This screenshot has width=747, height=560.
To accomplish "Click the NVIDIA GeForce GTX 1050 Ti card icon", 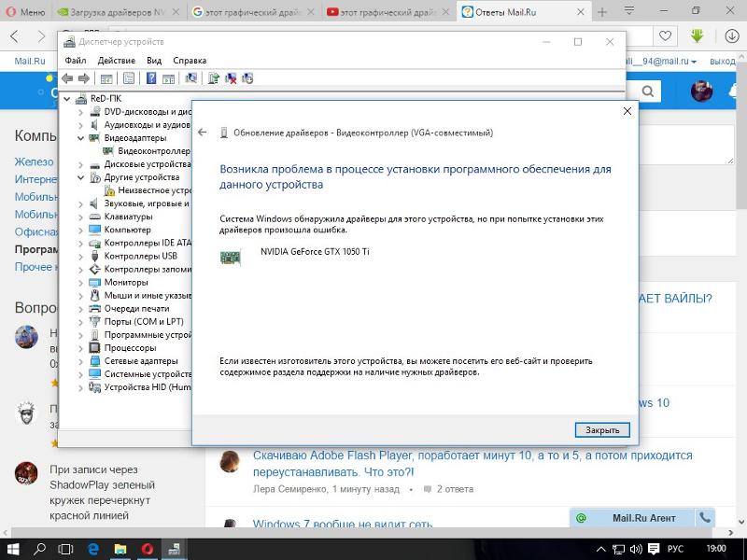I will (x=230, y=258).
